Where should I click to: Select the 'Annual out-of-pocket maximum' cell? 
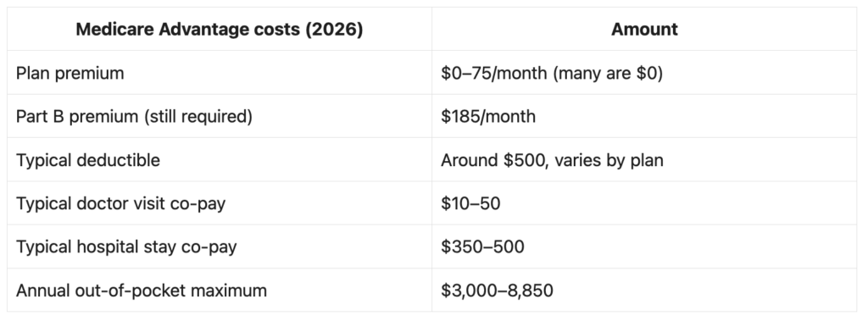(220, 290)
